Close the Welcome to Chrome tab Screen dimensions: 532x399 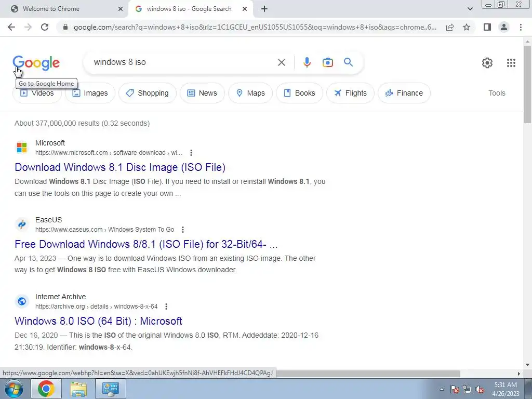coord(121,9)
